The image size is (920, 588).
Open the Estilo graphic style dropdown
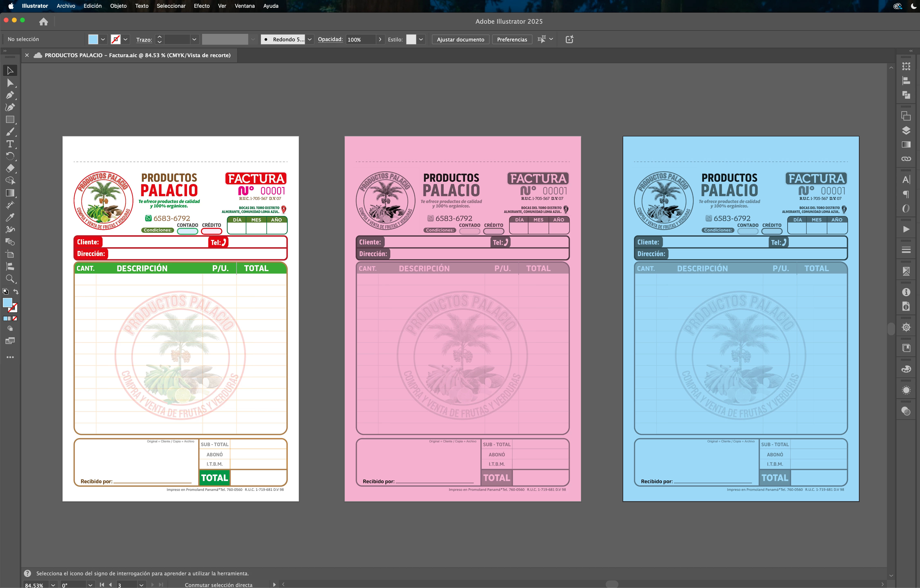click(421, 39)
